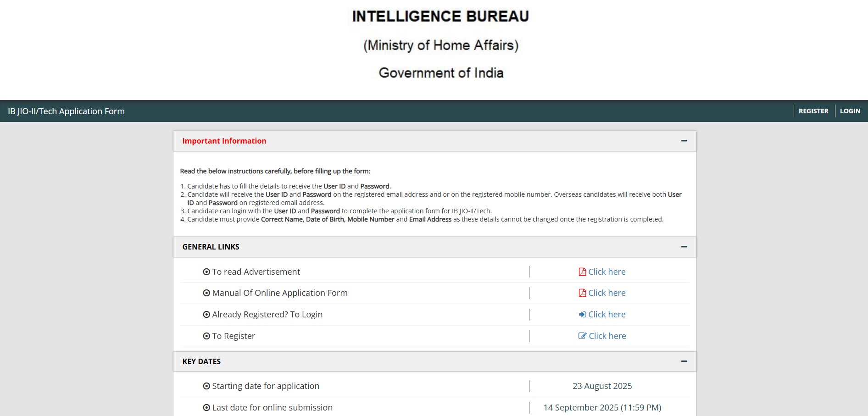Image resolution: width=868 pixels, height=416 pixels.
Task: Click IB JIO-II/Tech Application Form title
Action: [x=66, y=111]
